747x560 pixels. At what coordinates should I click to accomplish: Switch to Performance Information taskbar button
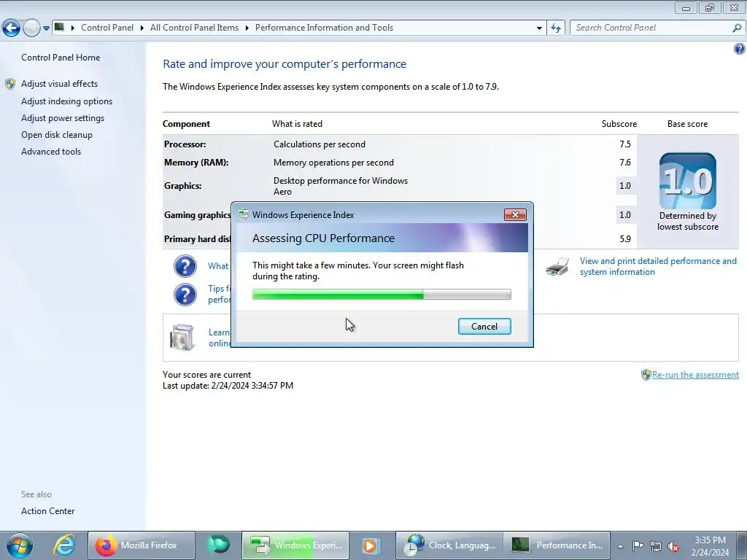[x=557, y=545]
